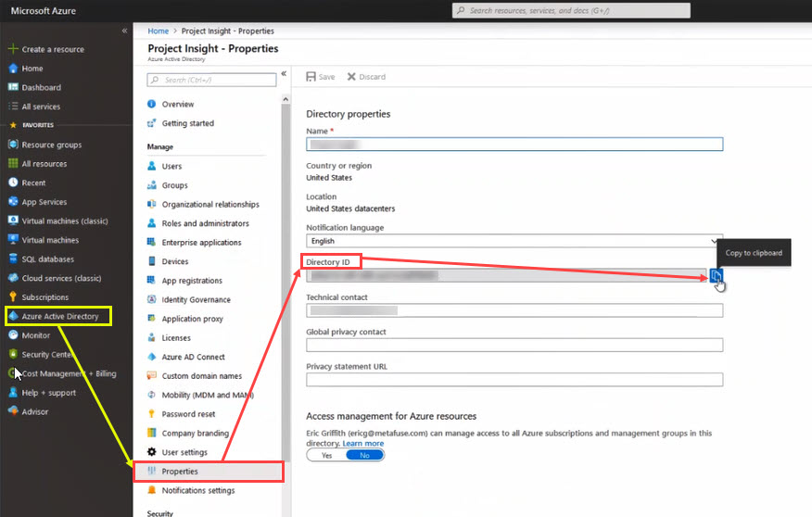Image resolution: width=812 pixels, height=517 pixels.
Task: Open SQL databases icon
Action: point(13,258)
